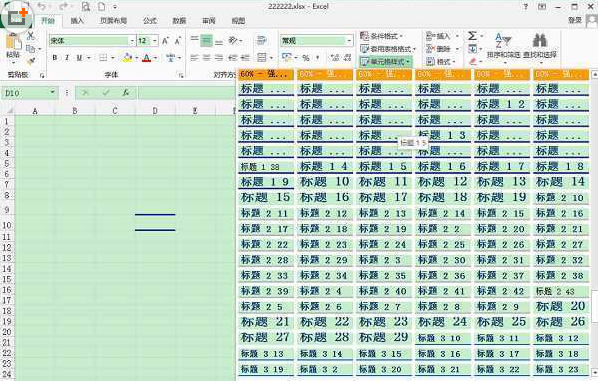This screenshot has width=598, height=381.
Task: Switch to the View (视图) tab
Action: tap(238, 21)
